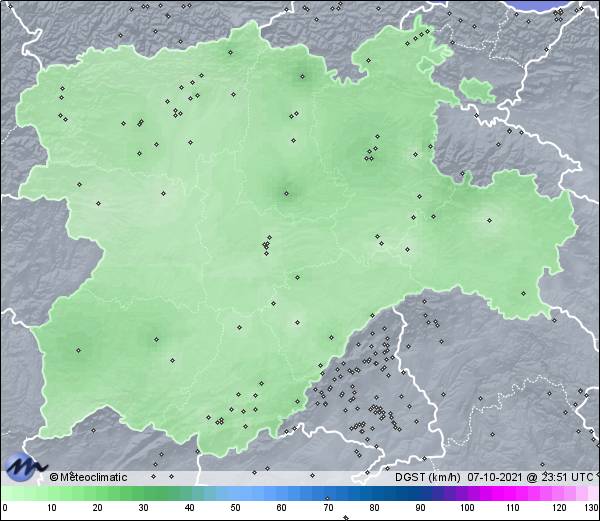The width and height of the screenshot is (600, 521).
Task: Select the scale label 130
Action: (592, 508)
